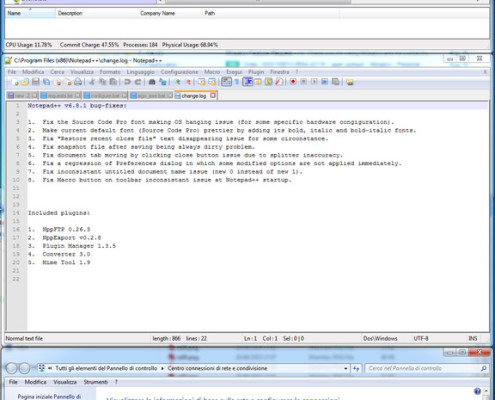Open the Function List toolbar icon
Viewport: 495px width, 400px height.
(x=279, y=82)
